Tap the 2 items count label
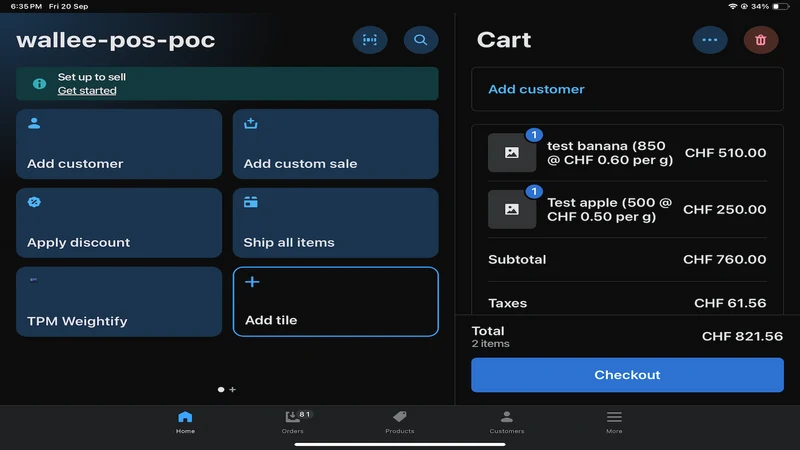Screen dimensions: 800x450 click(490, 344)
